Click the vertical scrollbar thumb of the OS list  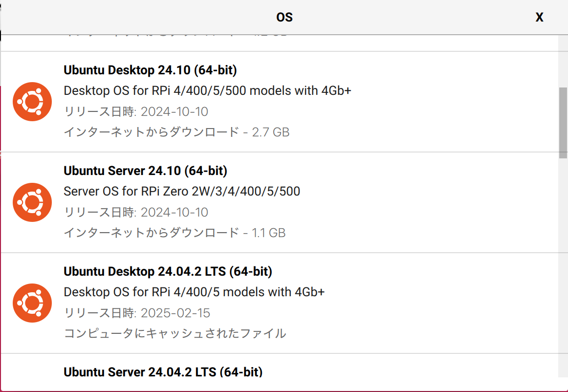pos(563,123)
